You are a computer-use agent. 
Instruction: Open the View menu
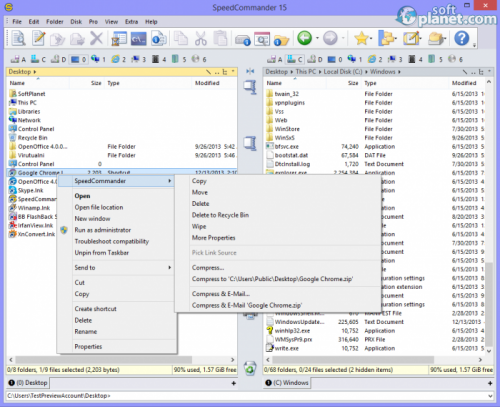tap(111, 22)
